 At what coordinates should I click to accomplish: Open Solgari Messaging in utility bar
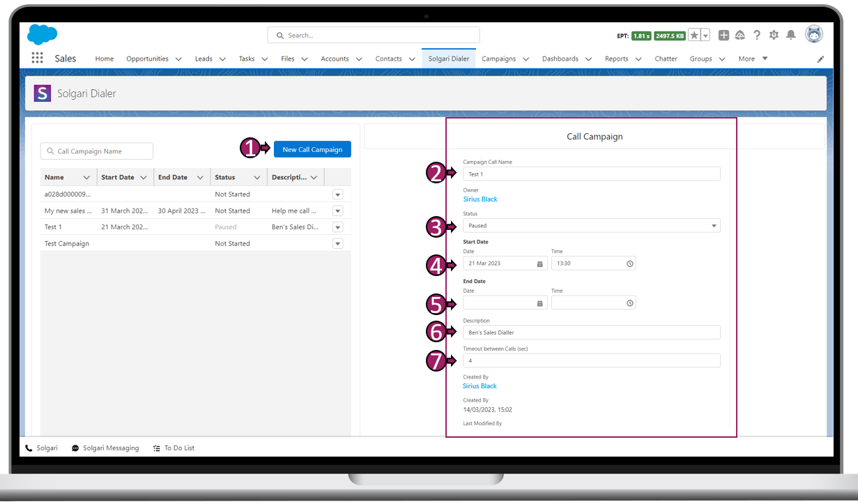click(105, 448)
